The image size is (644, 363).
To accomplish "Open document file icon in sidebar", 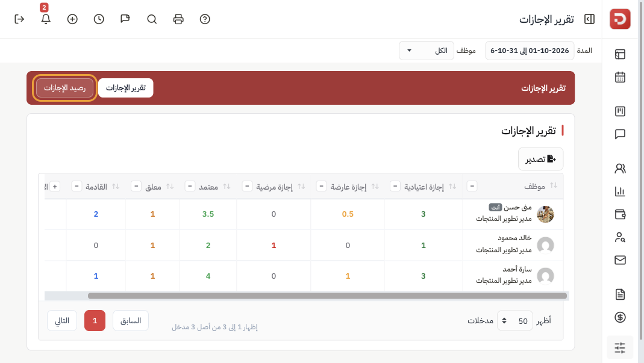I will tap(620, 294).
